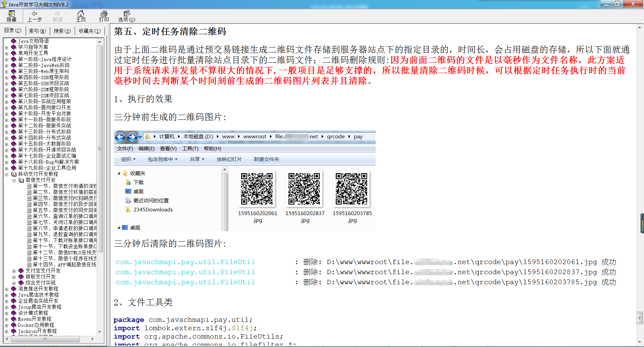Click the open-book icon for 移动支付开发教程
This screenshot has height=347, width=644.
14,174
